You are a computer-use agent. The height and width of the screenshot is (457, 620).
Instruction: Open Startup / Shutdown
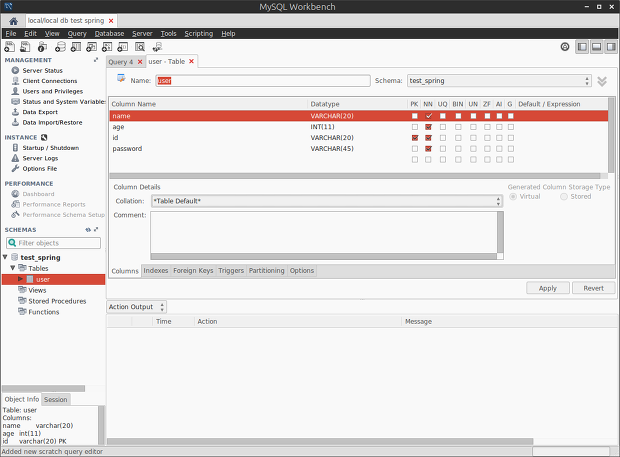51,148
